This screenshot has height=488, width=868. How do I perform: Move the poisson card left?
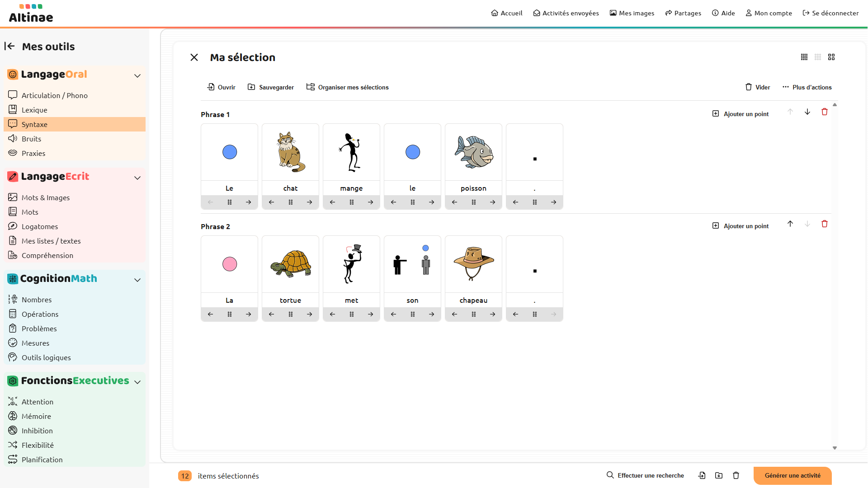pyautogui.click(x=454, y=202)
